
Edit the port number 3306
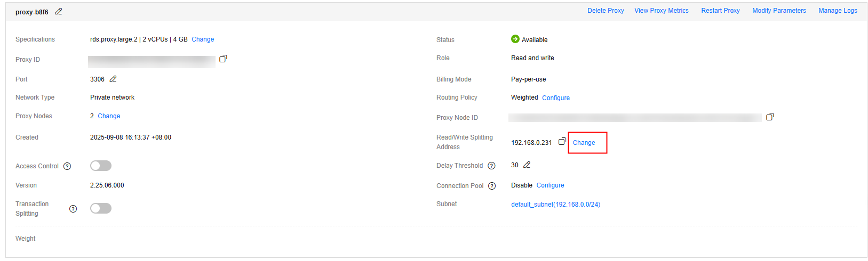113,79
